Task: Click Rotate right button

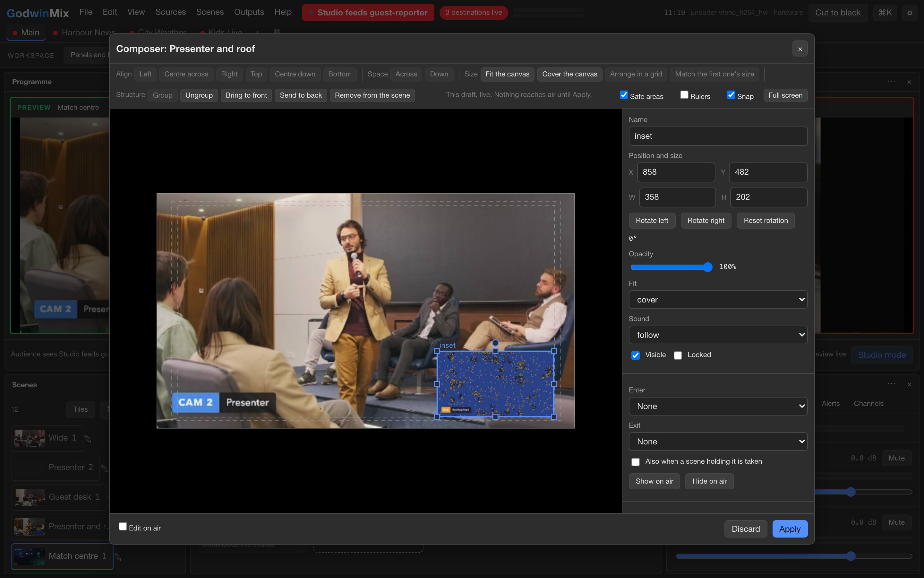Action: click(706, 221)
